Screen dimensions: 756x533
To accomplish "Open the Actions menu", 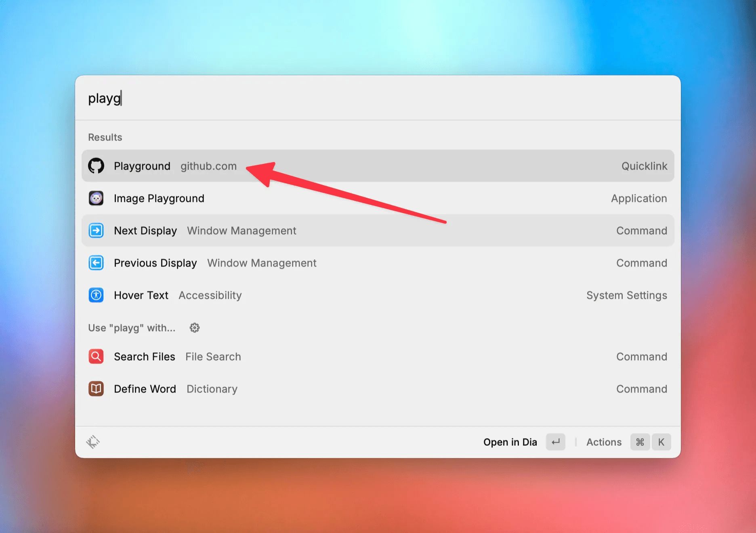I will pyautogui.click(x=604, y=442).
